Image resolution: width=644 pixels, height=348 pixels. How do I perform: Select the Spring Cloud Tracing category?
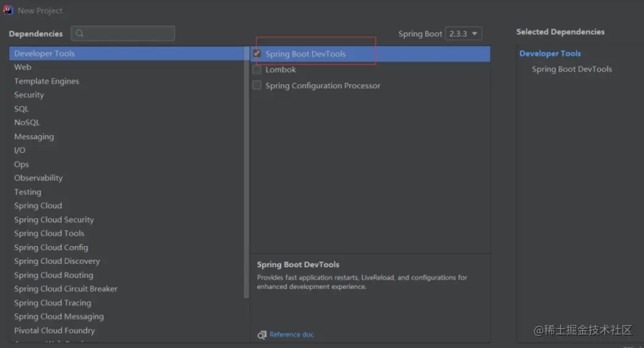[x=126, y=303]
